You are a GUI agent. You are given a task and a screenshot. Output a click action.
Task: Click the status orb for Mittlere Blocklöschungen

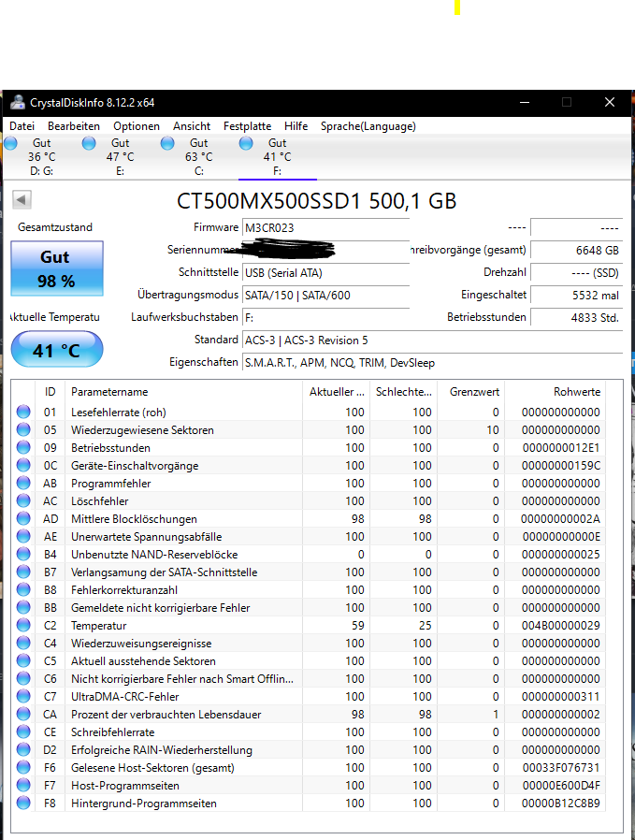pos(23,518)
